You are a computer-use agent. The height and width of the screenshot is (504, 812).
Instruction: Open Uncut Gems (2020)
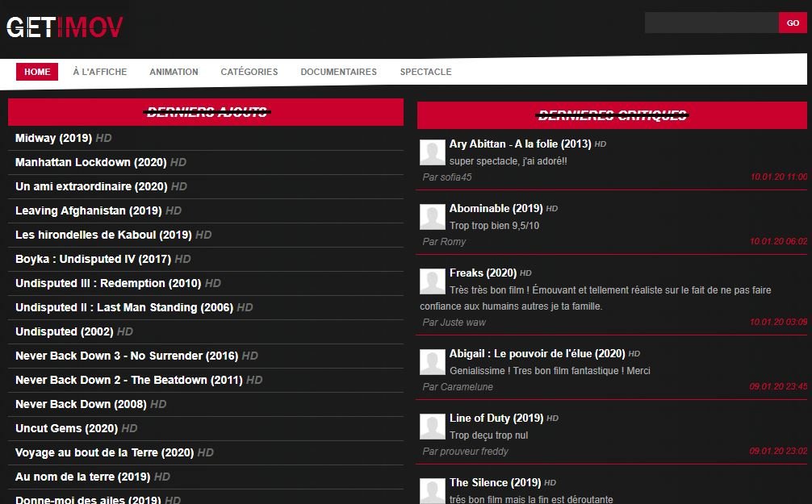pyautogui.click(x=66, y=428)
